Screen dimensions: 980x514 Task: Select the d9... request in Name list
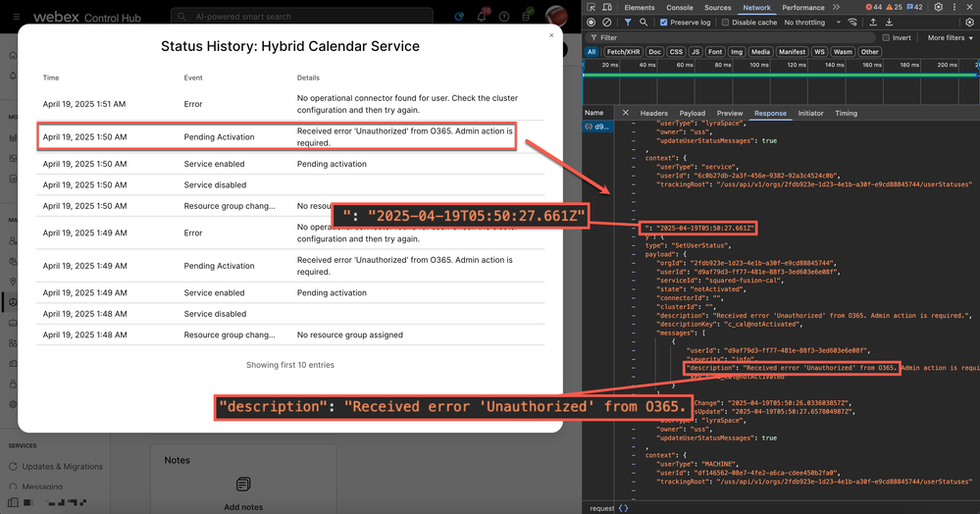598,127
